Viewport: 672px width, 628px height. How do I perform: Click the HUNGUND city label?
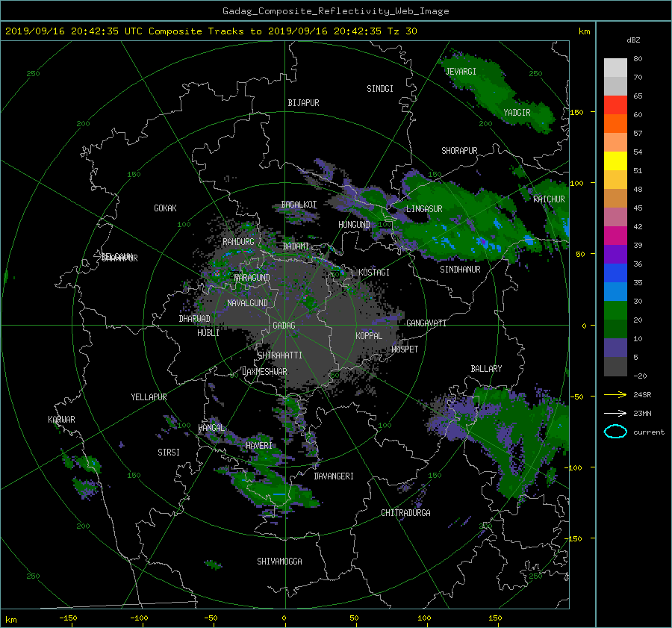354,225
